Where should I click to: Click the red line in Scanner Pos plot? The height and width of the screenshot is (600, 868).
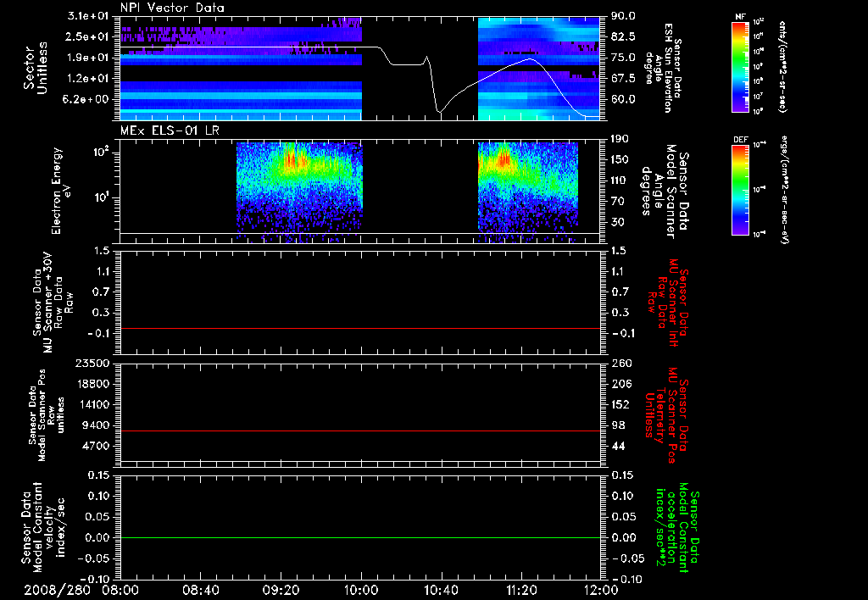click(x=360, y=431)
